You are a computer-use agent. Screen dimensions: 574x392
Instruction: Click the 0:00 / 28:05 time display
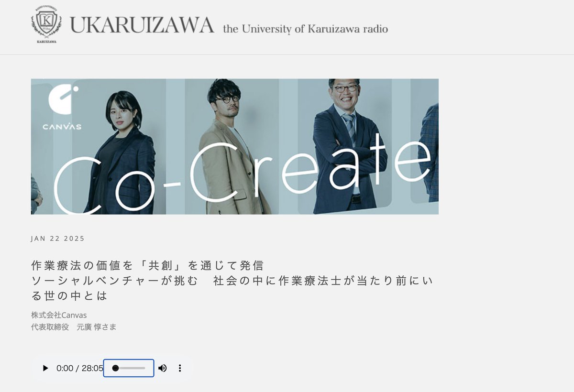(79, 368)
